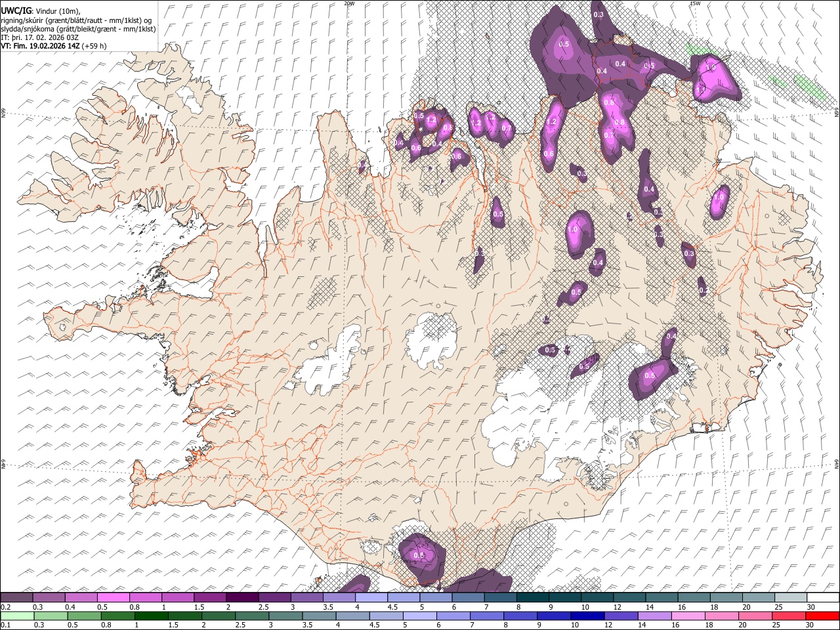Pick the 0.4 swatch in the upper snow legend
The width and height of the screenshot is (840, 630).
pos(81,597)
